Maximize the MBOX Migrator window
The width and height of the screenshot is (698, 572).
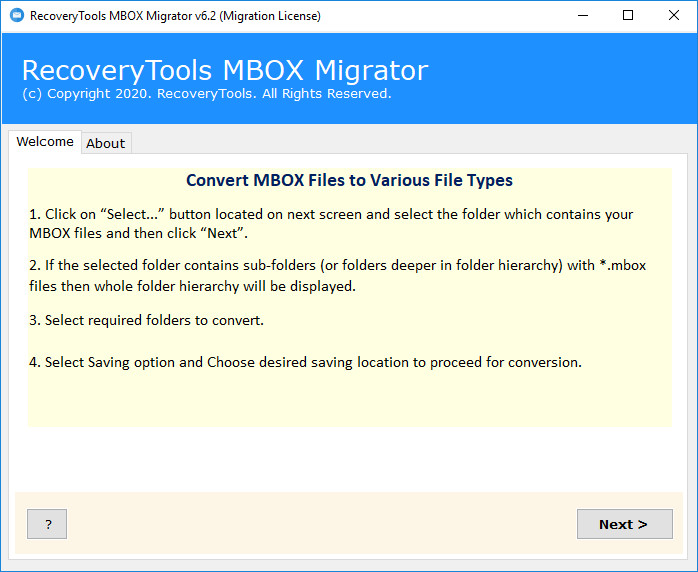628,16
